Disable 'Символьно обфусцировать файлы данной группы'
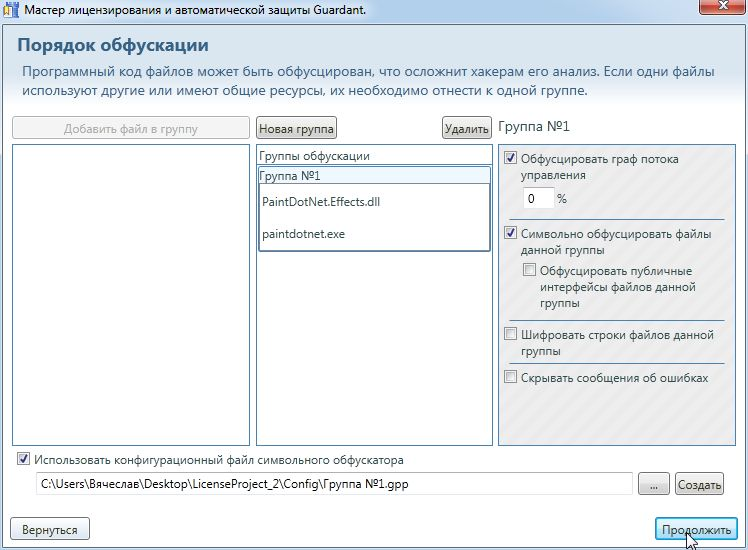The image size is (748, 550). tap(511, 234)
